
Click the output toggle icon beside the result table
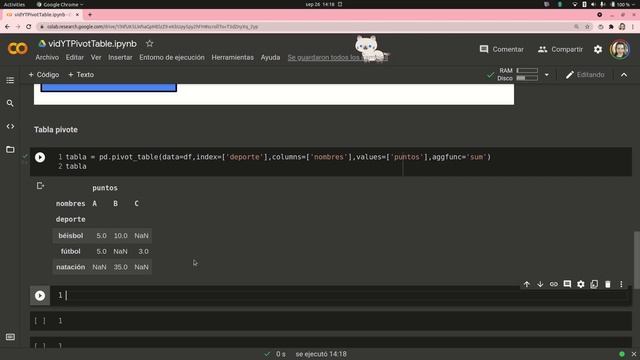coord(40,186)
